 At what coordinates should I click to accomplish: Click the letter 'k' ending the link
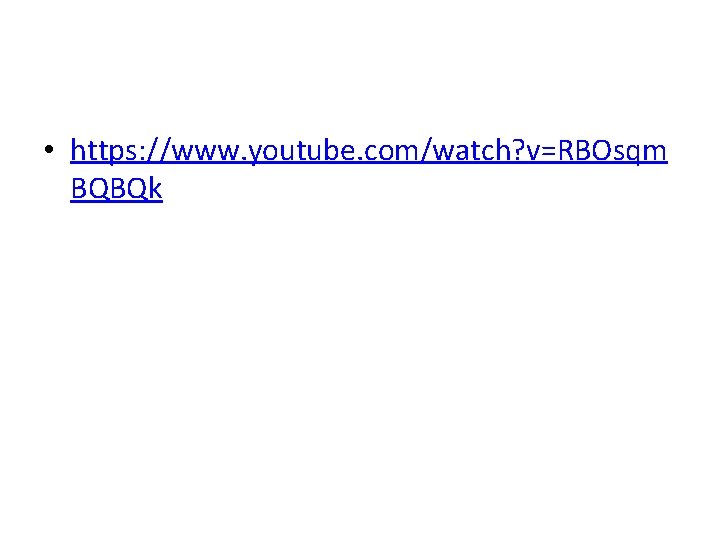tap(156, 187)
